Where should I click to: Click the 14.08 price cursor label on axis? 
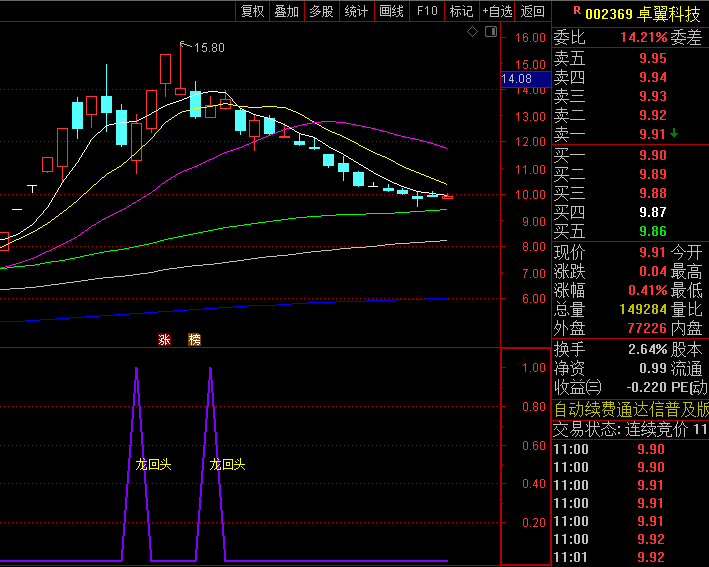pos(517,78)
